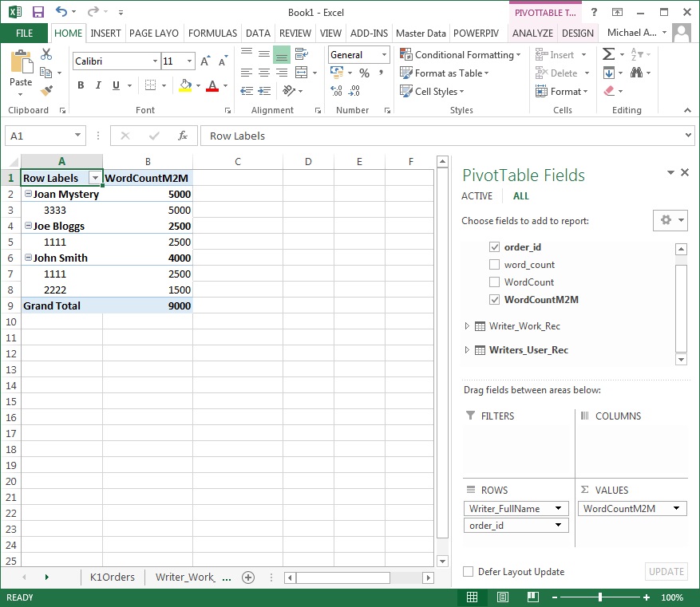Align text to the left
The height and width of the screenshot is (607, 700).
coord(247,73)
